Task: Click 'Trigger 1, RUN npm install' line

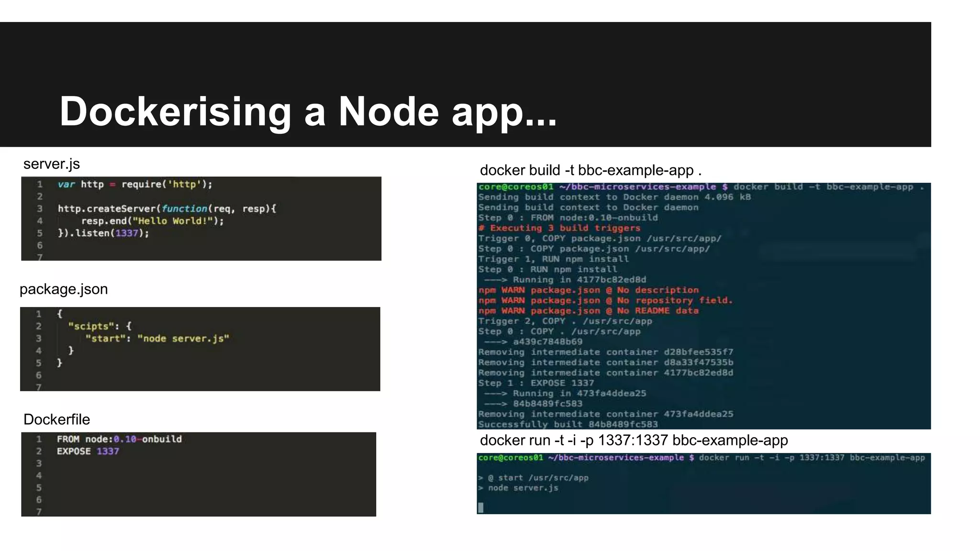Action: 554,259
